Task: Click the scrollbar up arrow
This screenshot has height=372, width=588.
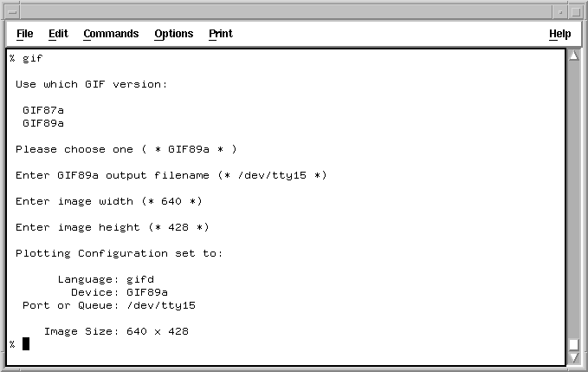Action: coord(573,57)
